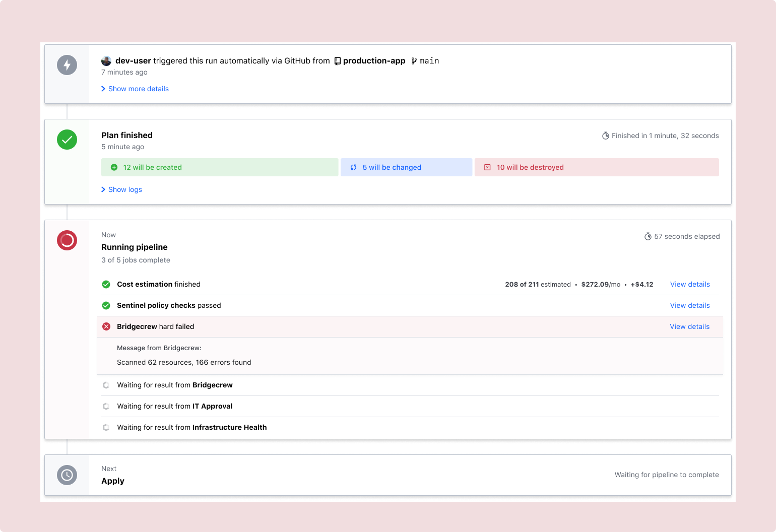Click the Running pipeline heading
Screen dimensions: 776x532
click(x=135, y=247)
